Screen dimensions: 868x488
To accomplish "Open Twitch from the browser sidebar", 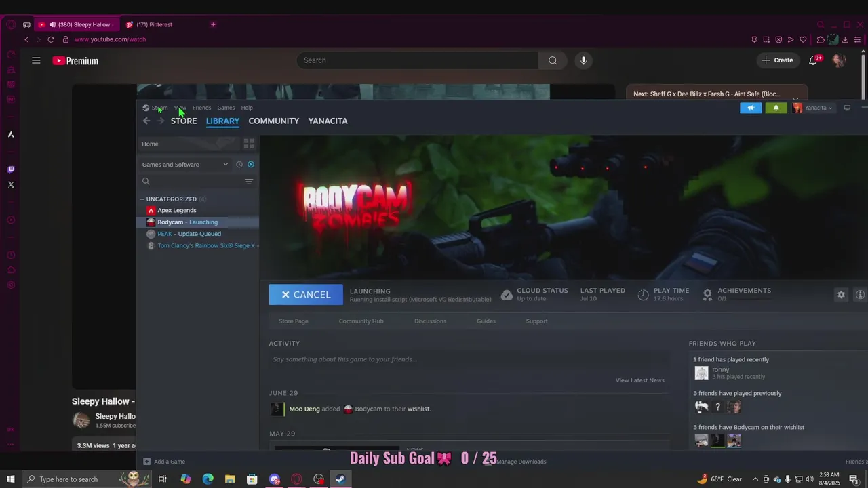I will click(11, 169).
